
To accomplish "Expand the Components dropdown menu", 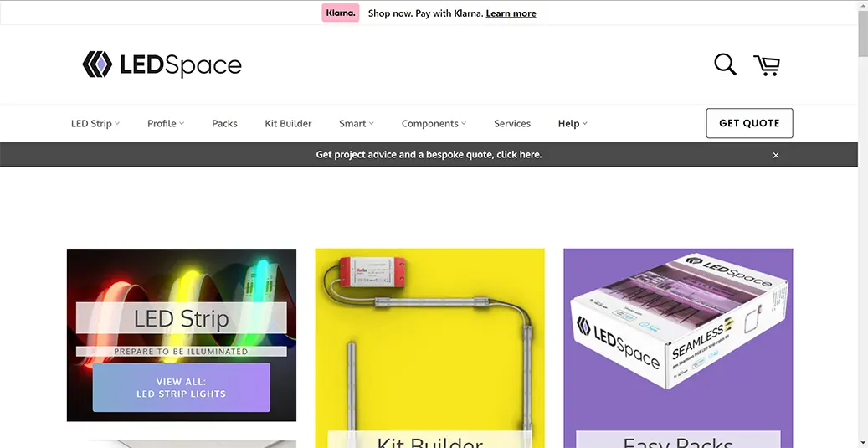I will [x=434, y=123].
